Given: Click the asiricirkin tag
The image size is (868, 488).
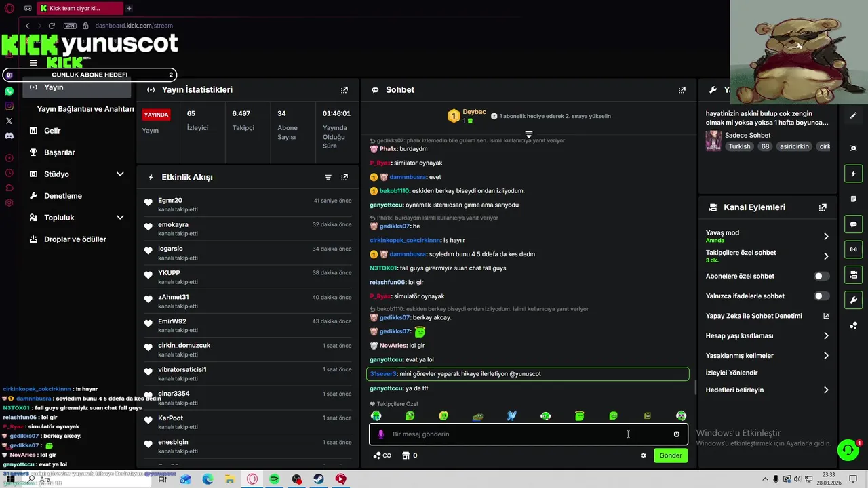Looking at the screenshot, I should (794, 146).
